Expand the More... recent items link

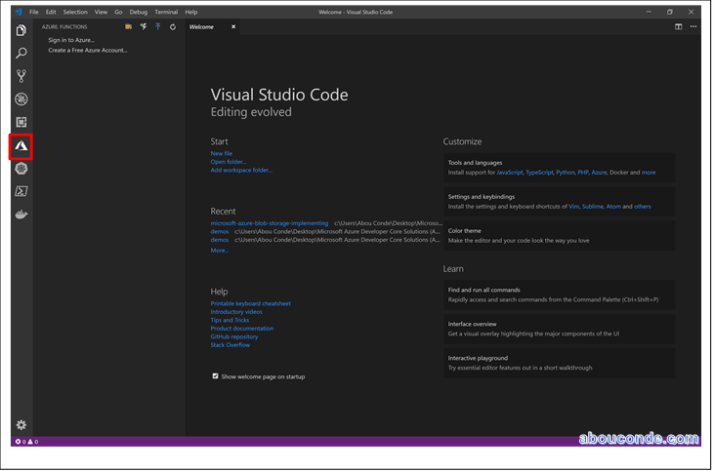(x=219, y=250)
